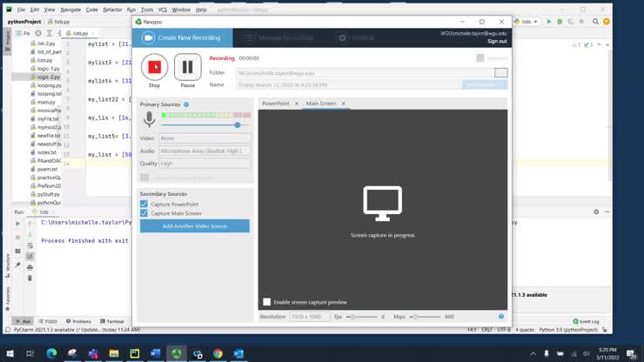Open the Audio source dropdown
The height and width of the screenshot is (362, 644).
pyautogui.click(x=205, y=151)
